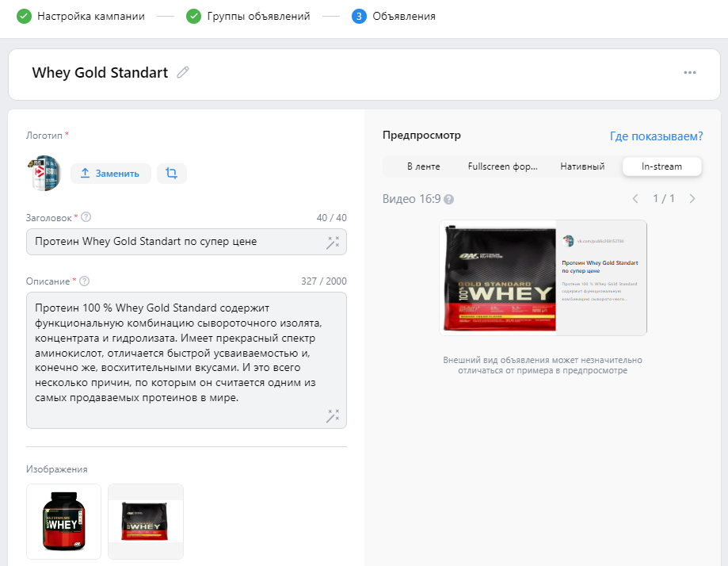Viewport: 728px width, 566px height.
Task: Click the description help question mark icon
Action: [x=85, y=281]
